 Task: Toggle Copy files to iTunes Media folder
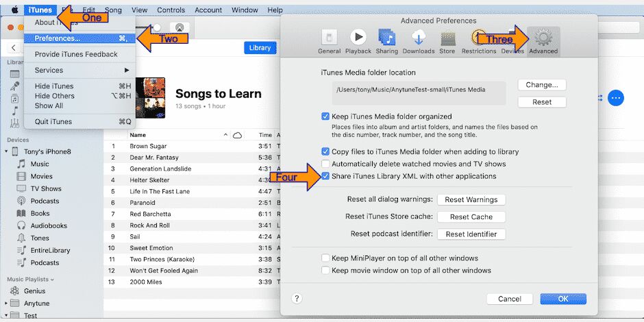(x=325, y=151)
